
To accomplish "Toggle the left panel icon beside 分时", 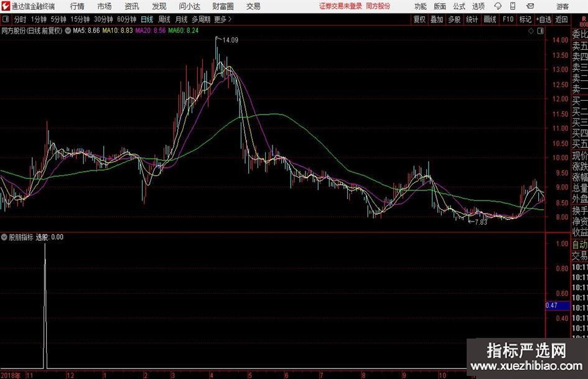I will point(6,19).
